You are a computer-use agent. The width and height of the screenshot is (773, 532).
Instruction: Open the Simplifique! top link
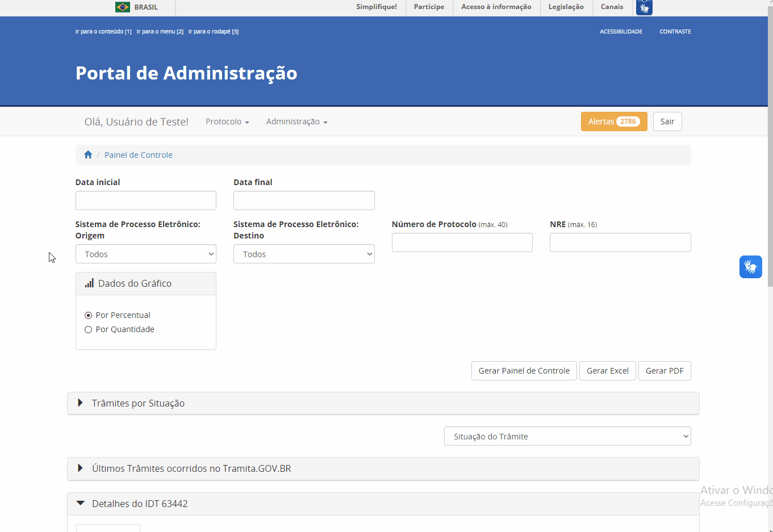(377, 7)
